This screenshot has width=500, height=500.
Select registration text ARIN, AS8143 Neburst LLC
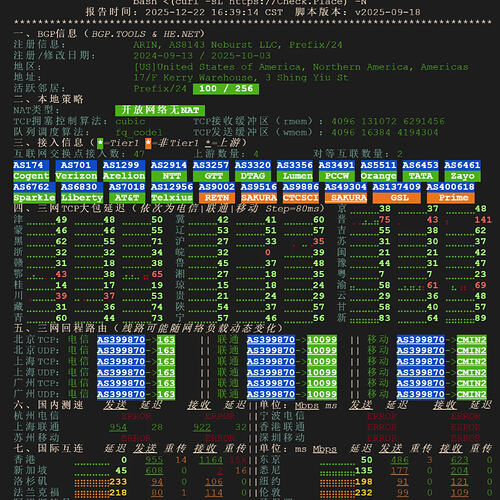(207, 45)
